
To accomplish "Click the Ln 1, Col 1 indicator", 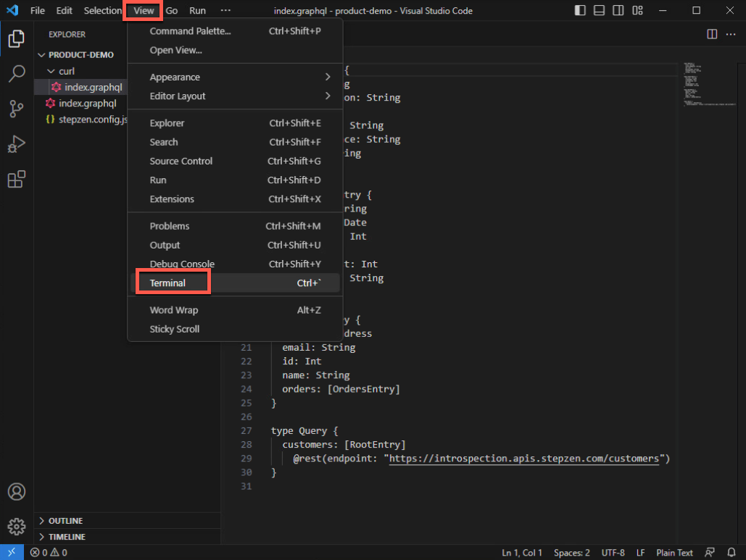I will 522,553.
